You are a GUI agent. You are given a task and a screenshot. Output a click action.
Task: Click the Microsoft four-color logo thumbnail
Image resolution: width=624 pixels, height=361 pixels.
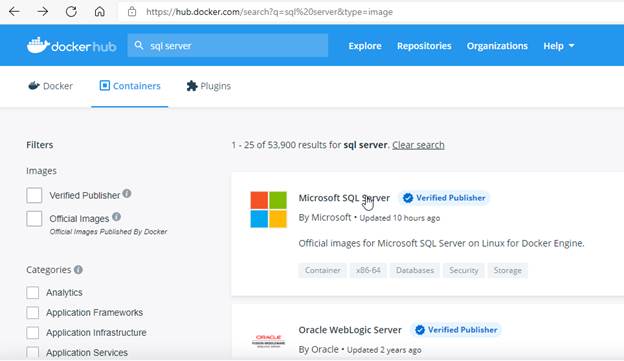(x=269, y=209)
